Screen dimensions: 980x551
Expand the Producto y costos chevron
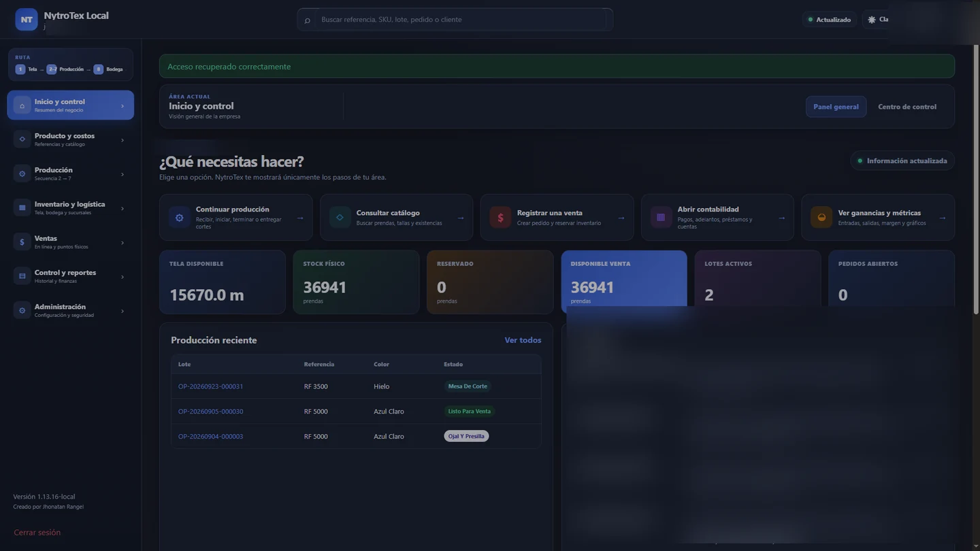tap(122, 140)
